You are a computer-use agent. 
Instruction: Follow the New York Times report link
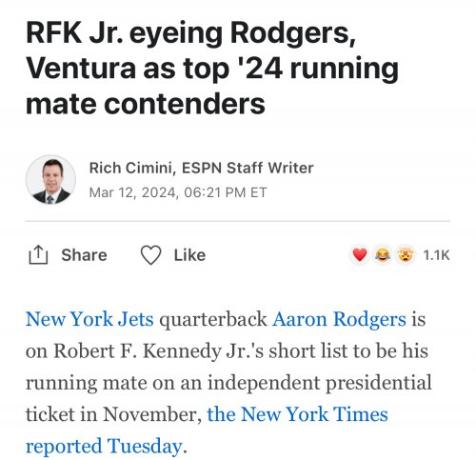298,414
